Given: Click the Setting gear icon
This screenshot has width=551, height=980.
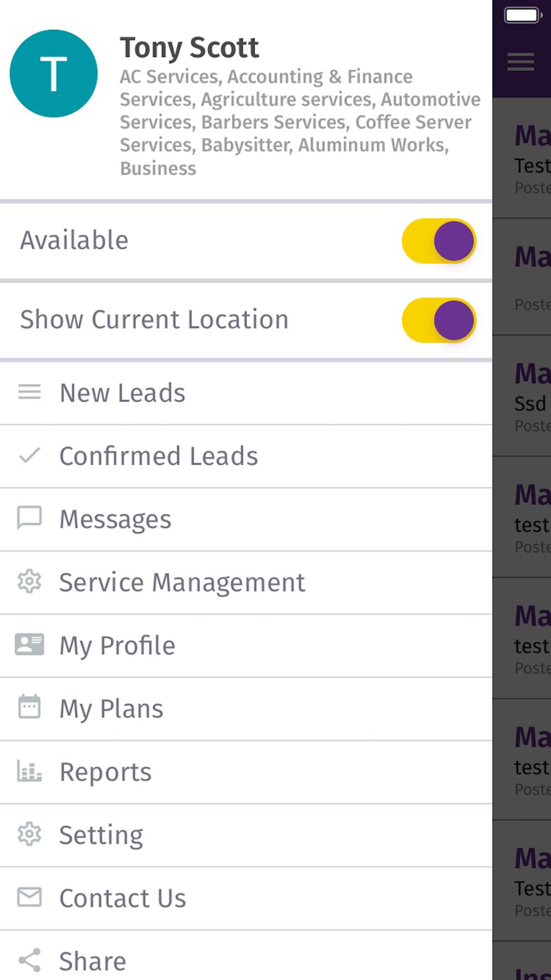Looking at the screenshot, I should [x=29, y=834].
